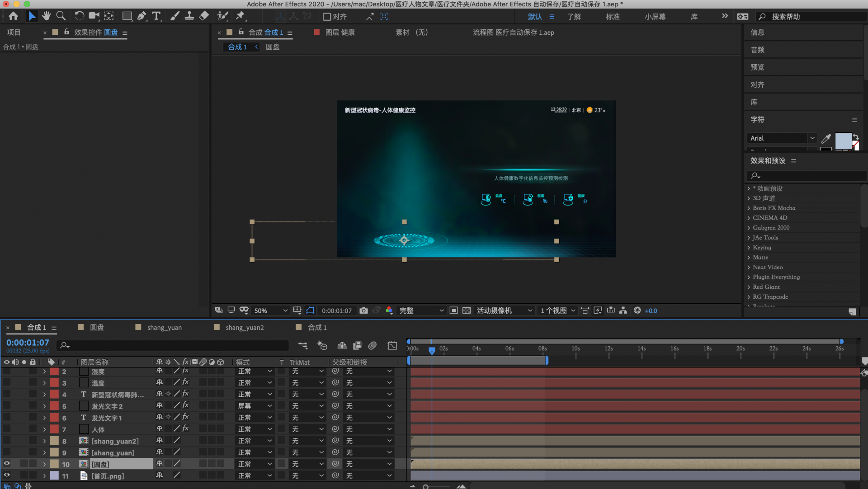Viewport: 868px width, 489px height.
Task: Expand the 圆盘 layer properties
Action: 44,464
